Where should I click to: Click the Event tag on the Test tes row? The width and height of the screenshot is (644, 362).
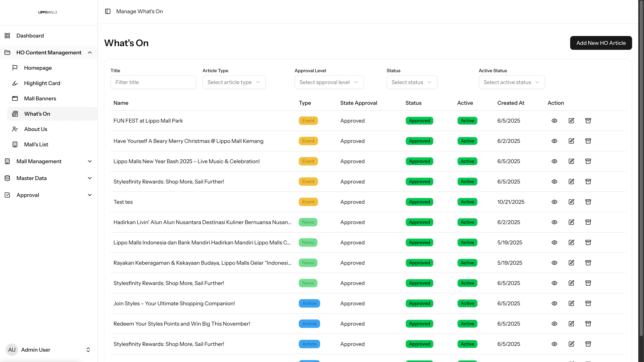pos(308,202)
